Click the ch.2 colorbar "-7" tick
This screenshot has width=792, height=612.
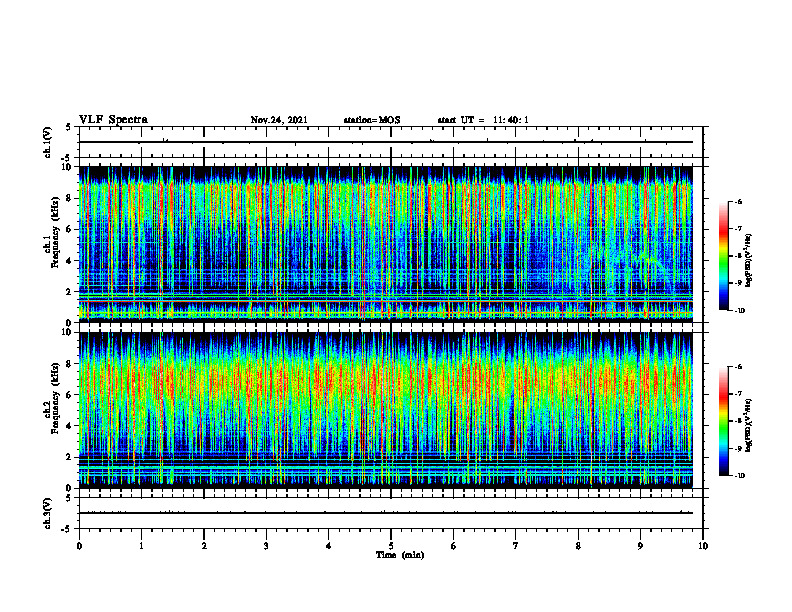point(738,394)
